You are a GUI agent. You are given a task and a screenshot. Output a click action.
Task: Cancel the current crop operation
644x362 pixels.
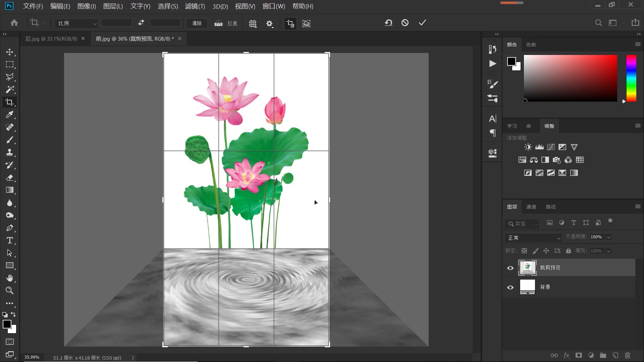405,23
